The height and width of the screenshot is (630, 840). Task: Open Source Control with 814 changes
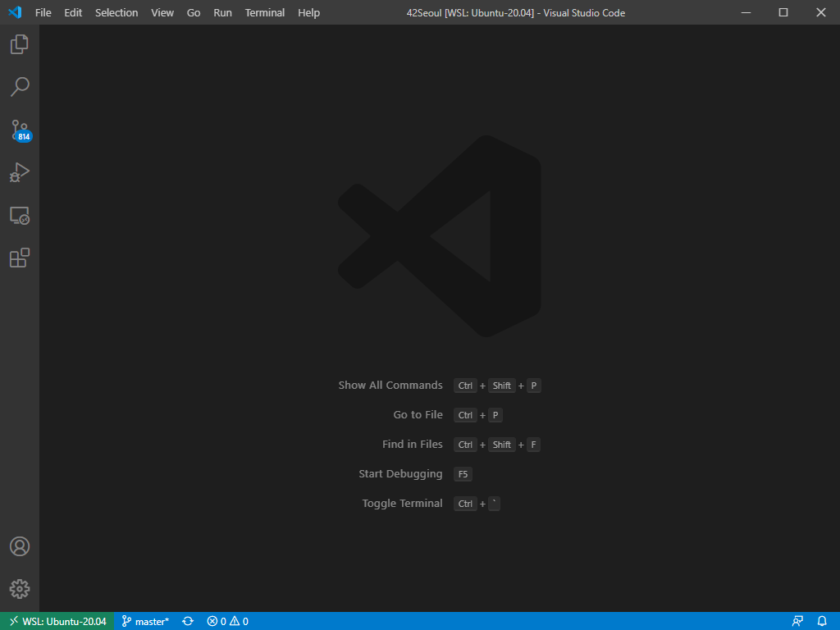[x=21, y=130]
